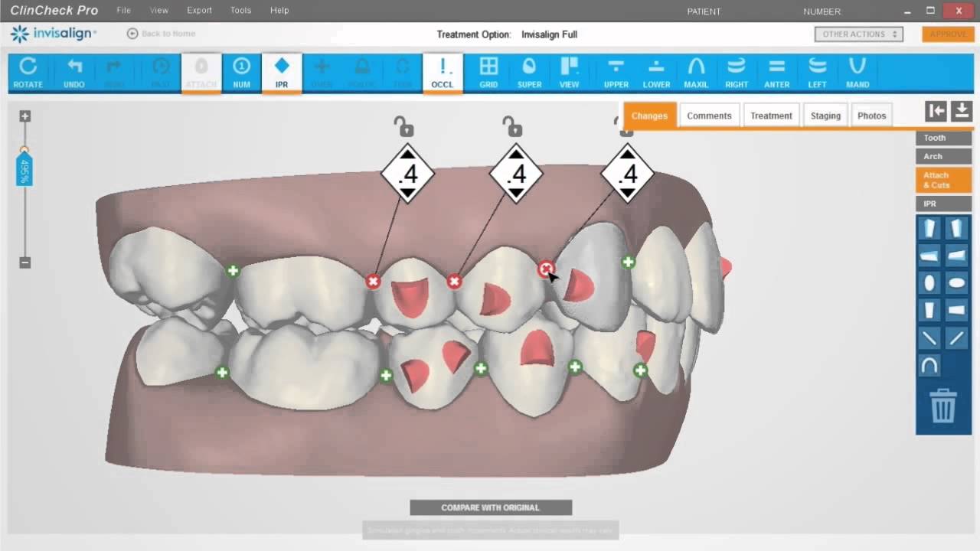
Task: Remove IPR at leftmost red X marker
Action: [x=373, y=282]
